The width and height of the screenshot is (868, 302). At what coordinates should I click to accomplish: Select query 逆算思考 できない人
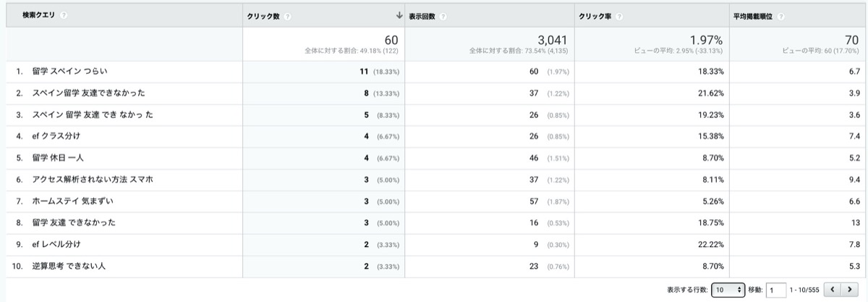click(69, 267)
